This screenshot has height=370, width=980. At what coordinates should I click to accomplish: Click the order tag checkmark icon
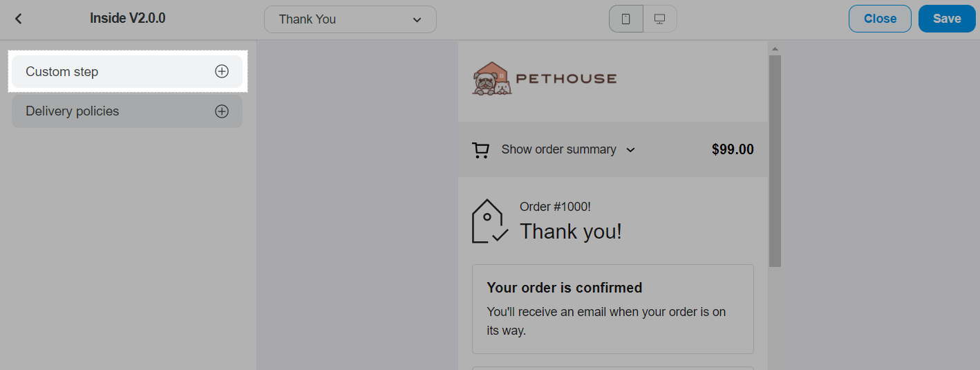(489, 221)
